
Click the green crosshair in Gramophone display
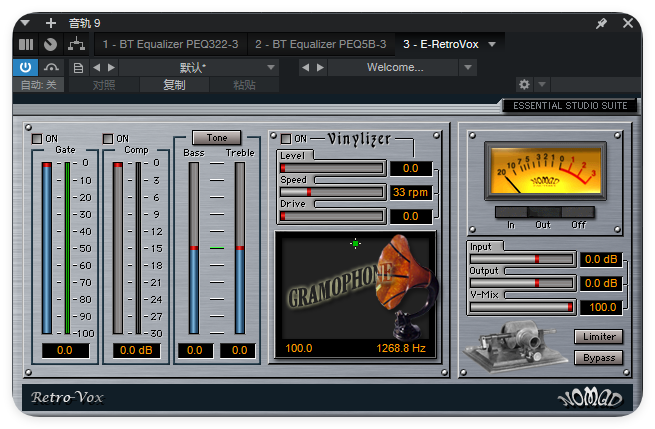tap(355, 244)
